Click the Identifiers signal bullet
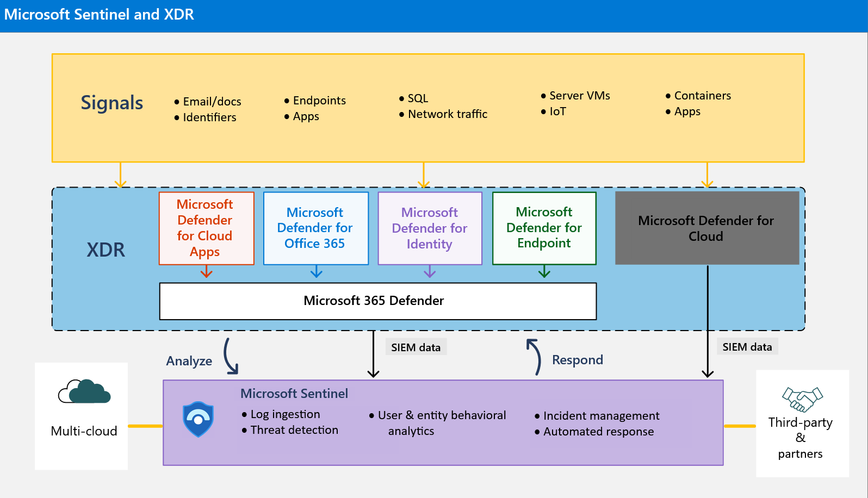The height and width of the screenshot is (498, 868). (x=205, y=117)
